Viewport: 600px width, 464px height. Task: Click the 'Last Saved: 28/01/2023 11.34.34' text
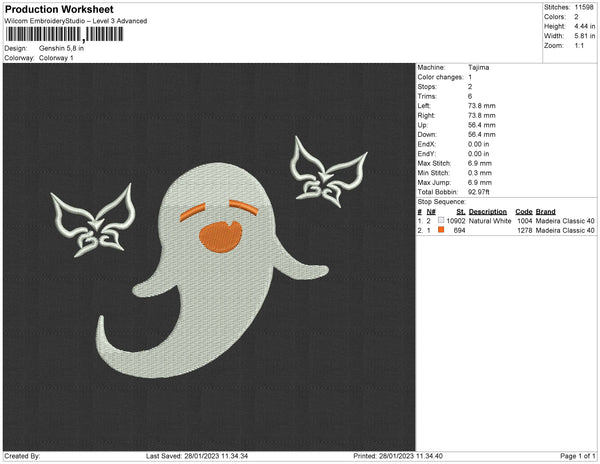coord(197,456)
